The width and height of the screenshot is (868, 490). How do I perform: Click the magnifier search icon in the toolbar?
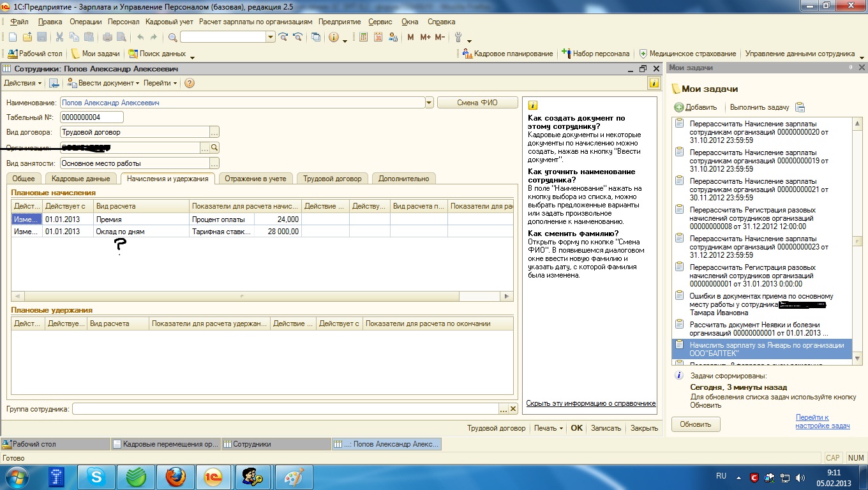[173, 38]
